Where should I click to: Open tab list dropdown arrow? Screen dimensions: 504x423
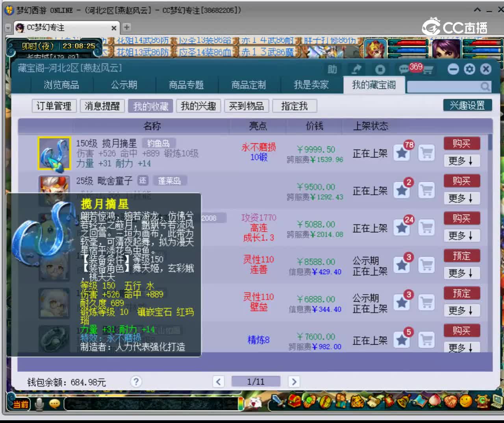pyautogui.click(x=8, y=28)
